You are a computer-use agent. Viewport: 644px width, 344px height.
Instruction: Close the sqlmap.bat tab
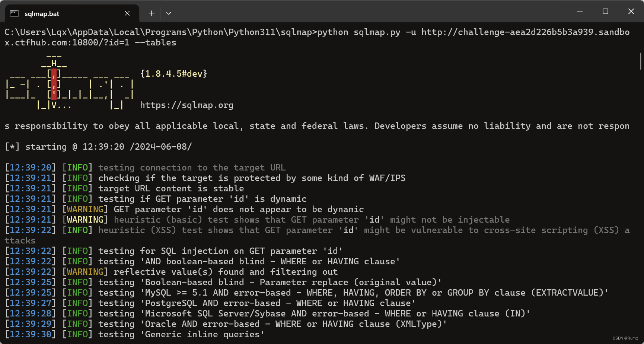pyautogui.click(x=127, y=13)
